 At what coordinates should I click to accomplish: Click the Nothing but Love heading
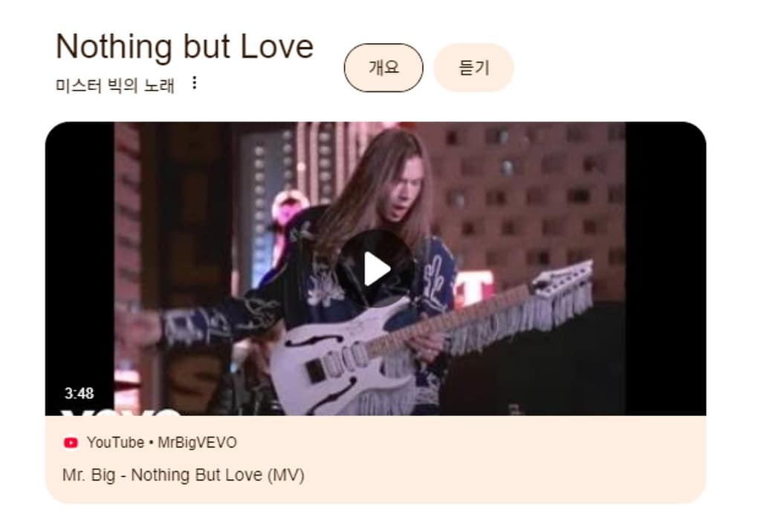click(184, 47)
